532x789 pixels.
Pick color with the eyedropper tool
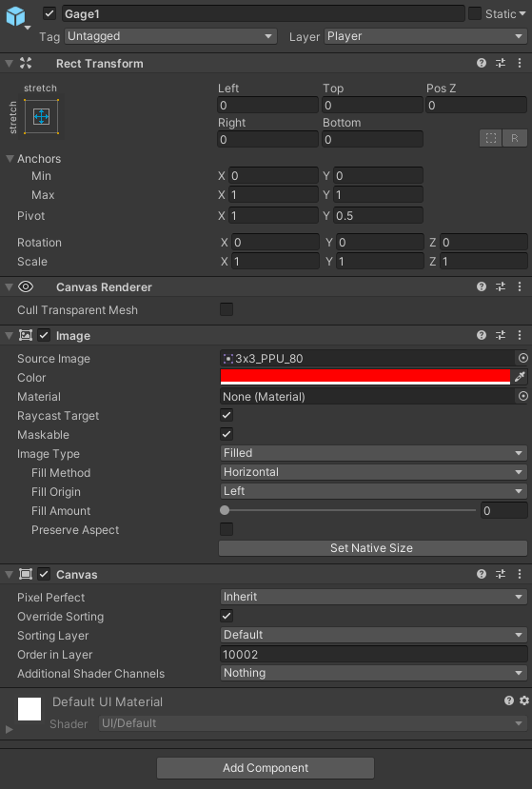(x=520, y=376)
